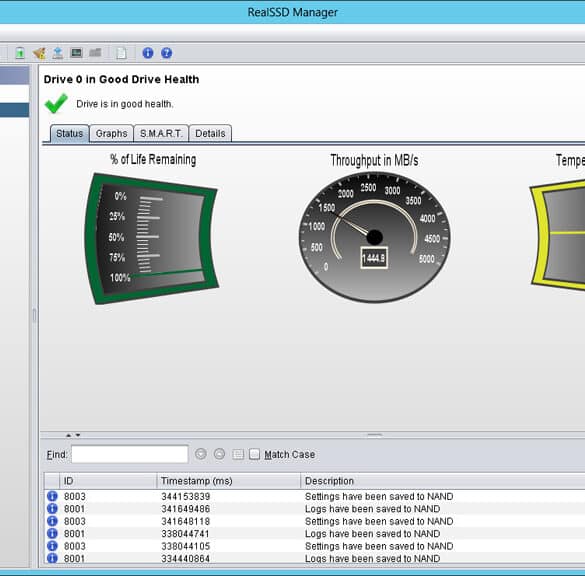Viewport: 585px width, 576px height.
Task: Click info icon of row 344153839
Action: tap(52, 496)
